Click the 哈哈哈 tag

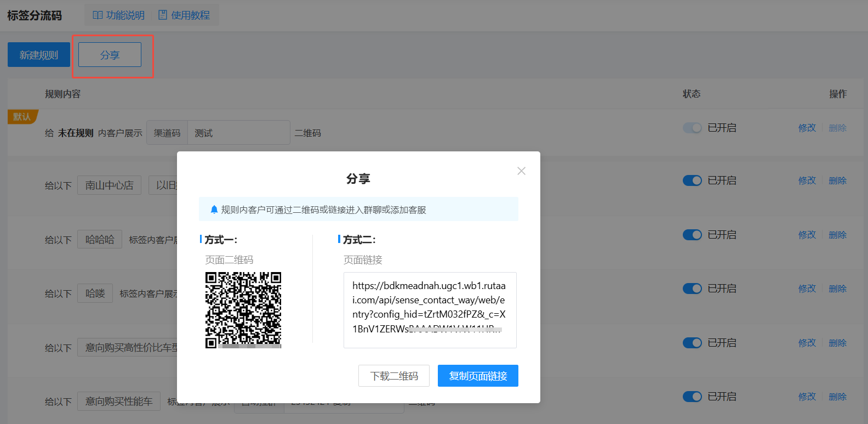100,240
